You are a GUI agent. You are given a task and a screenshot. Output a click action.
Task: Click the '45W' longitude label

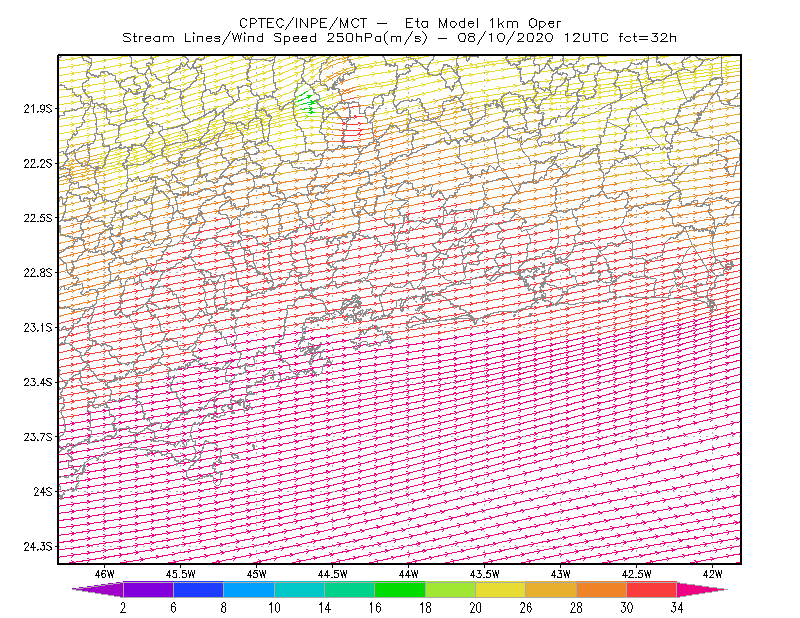(x=257, y=574)
